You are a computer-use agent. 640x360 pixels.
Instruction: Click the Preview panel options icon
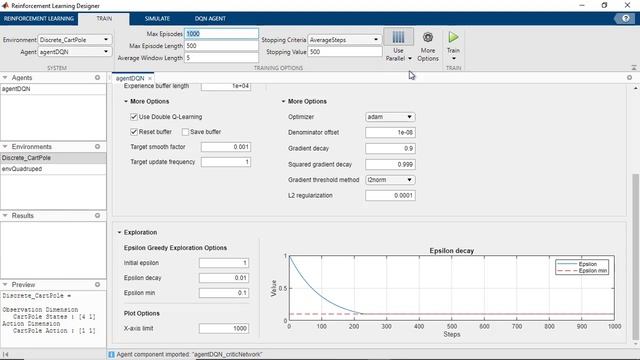coord(98,284)
